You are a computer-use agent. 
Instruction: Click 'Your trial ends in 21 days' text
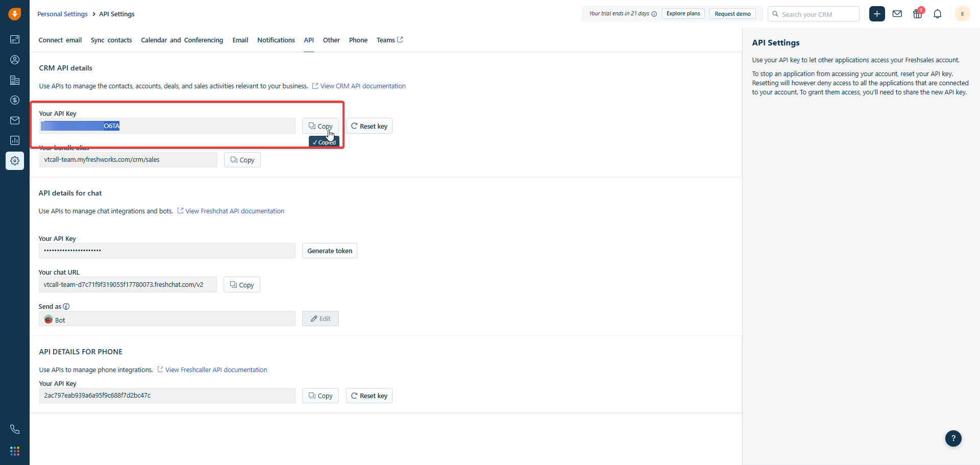point(619,14)
